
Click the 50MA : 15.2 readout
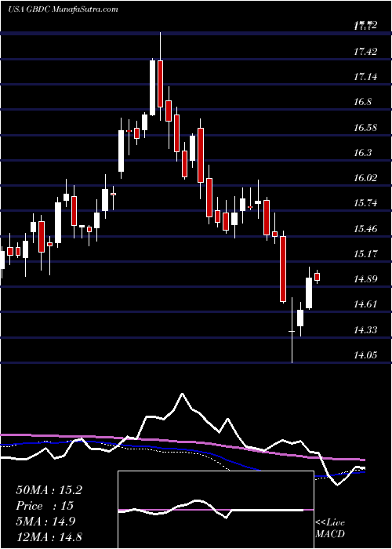tap(49, 490)
